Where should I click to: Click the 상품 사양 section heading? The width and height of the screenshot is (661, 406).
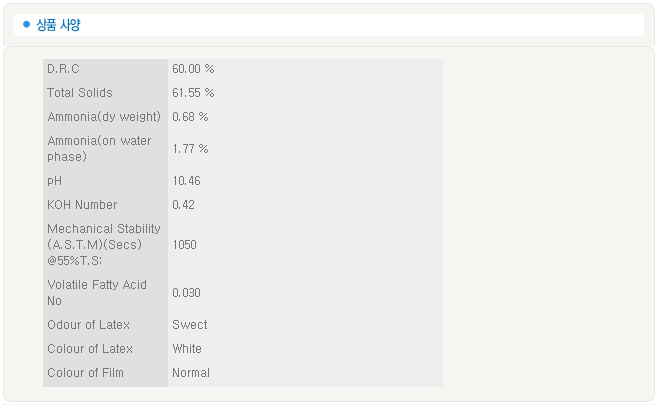(x=58, y=25)
